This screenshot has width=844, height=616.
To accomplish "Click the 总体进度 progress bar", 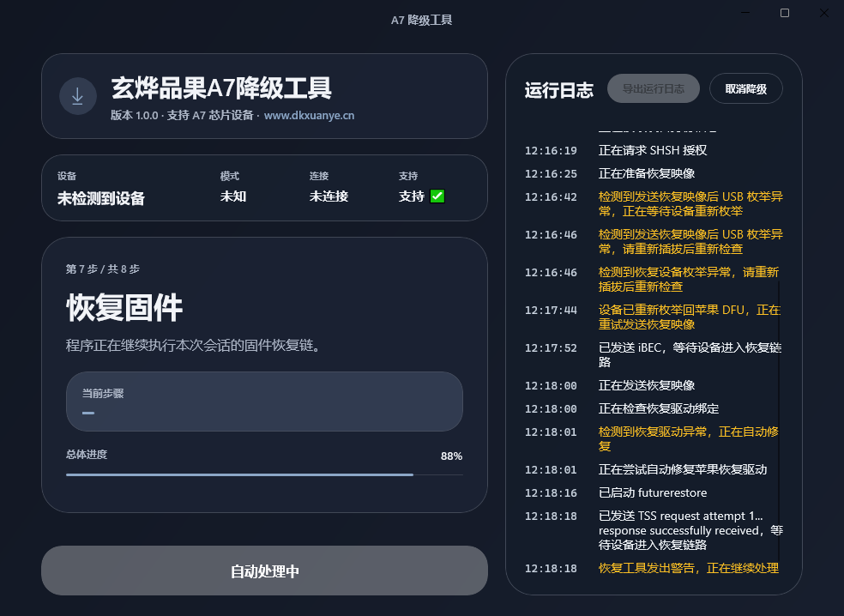I will point(264,474).
